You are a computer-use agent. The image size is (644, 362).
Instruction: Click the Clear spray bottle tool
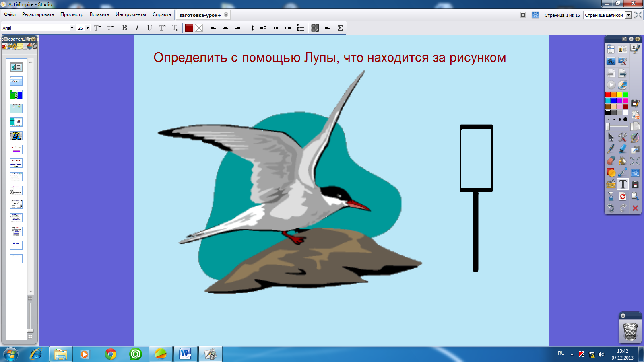point(611,196)
